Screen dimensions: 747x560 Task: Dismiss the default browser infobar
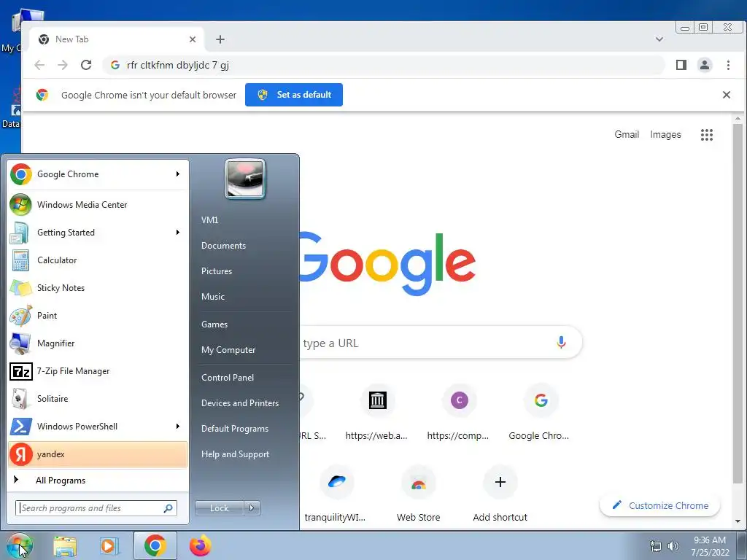pyautogui.click(x=727, y=95)
